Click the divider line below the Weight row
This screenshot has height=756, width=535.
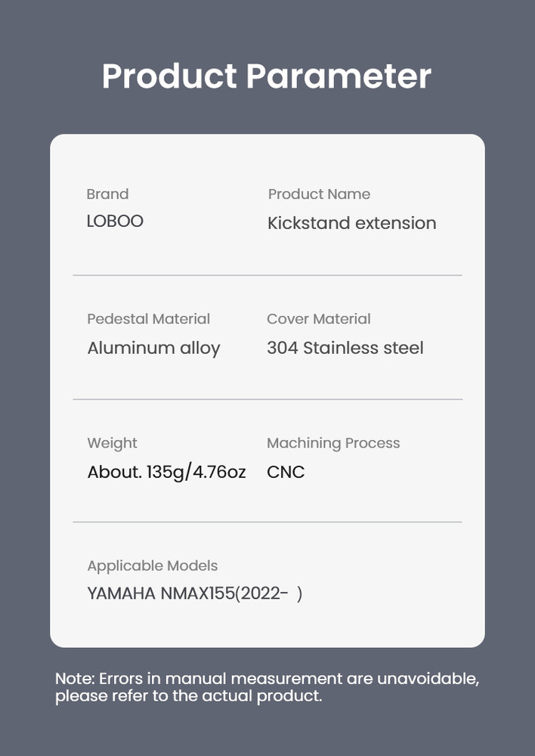click(x=267, y=522)
